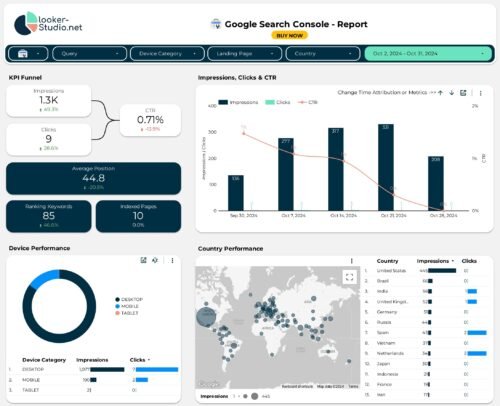This screenshot has width=500, height=406.
Task: Click the Indexed Pages 10 card
Action: pos(138,216)
